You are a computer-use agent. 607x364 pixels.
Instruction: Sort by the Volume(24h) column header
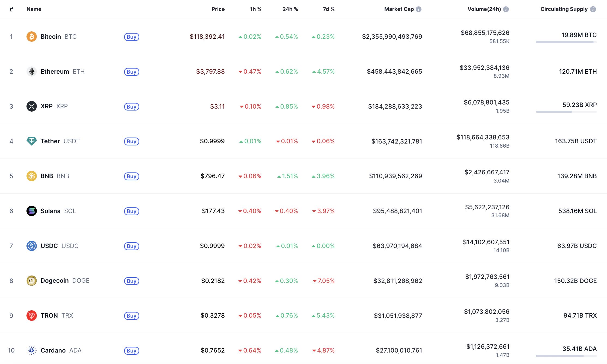(x=484, y=9)
